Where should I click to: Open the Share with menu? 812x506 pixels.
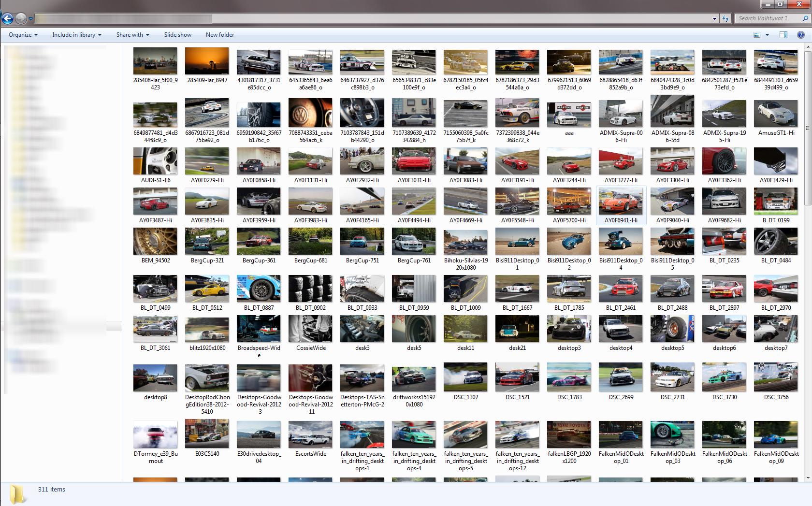point(132,35)
